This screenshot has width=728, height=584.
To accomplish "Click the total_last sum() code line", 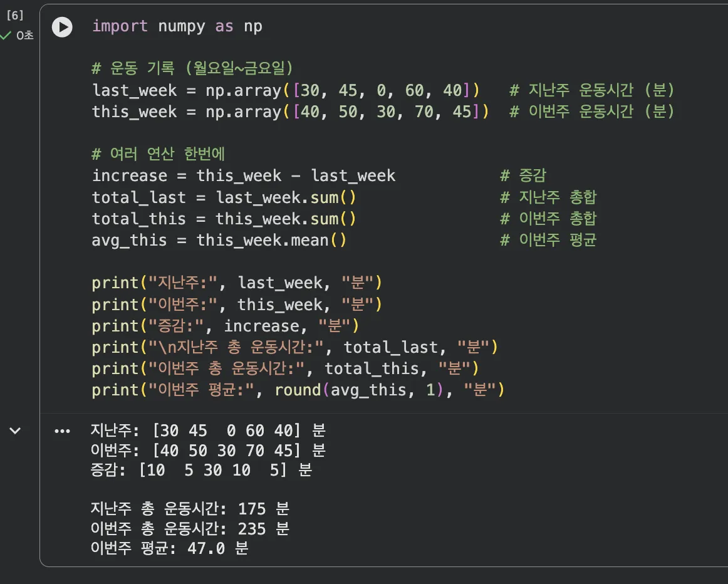I will (x=224, y=197).
